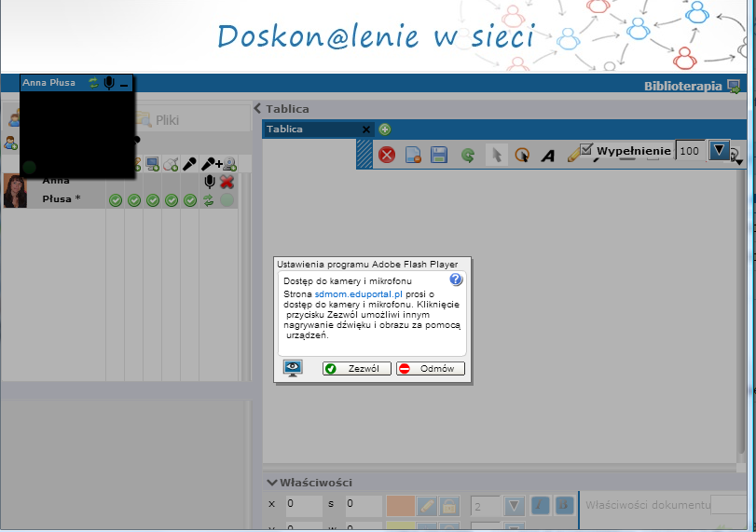Open Flash Player help question mark icon
Screen dimensions: 756x532
(456, 280)
